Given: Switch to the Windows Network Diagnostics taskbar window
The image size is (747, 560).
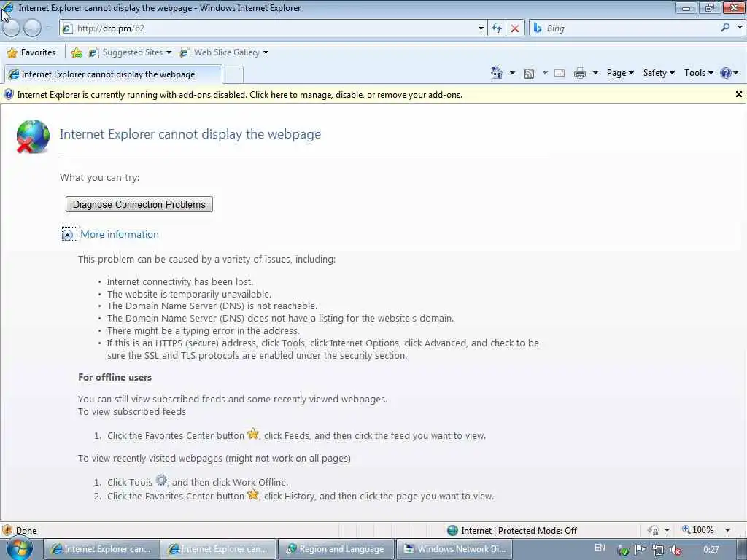Looking at the screenshot, I should [454, 549].
